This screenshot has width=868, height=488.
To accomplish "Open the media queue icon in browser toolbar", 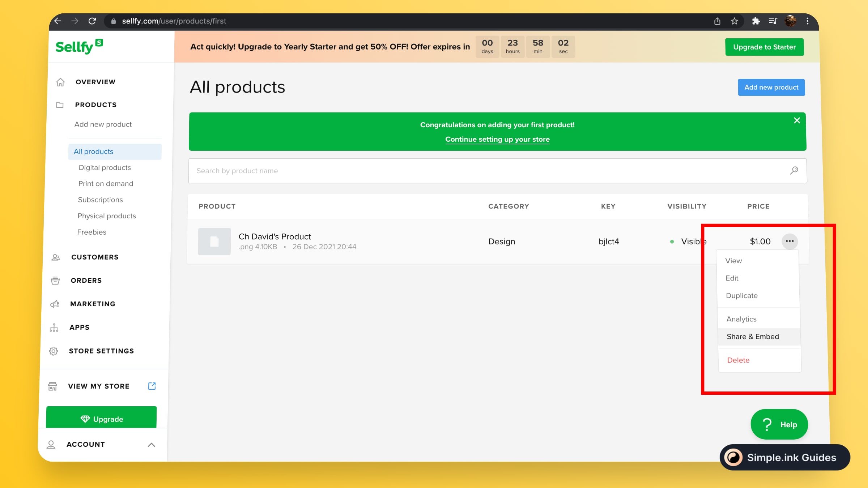I will (x=773, y=21).
